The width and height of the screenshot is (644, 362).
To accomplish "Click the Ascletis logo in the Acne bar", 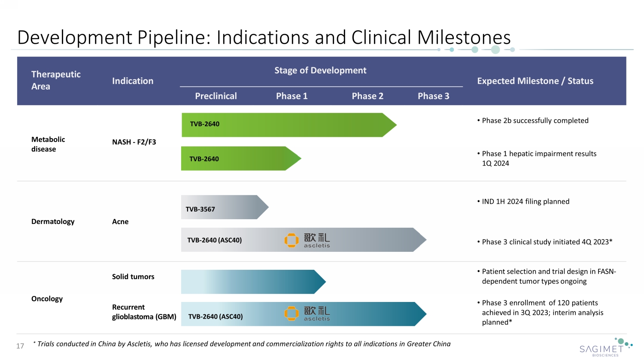I will (x=307, y=240).
